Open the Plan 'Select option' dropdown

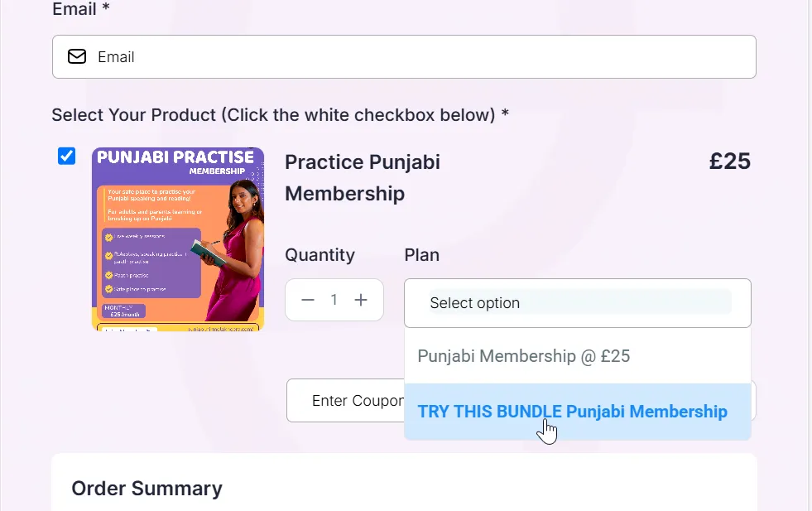click(x=578, y=303)
